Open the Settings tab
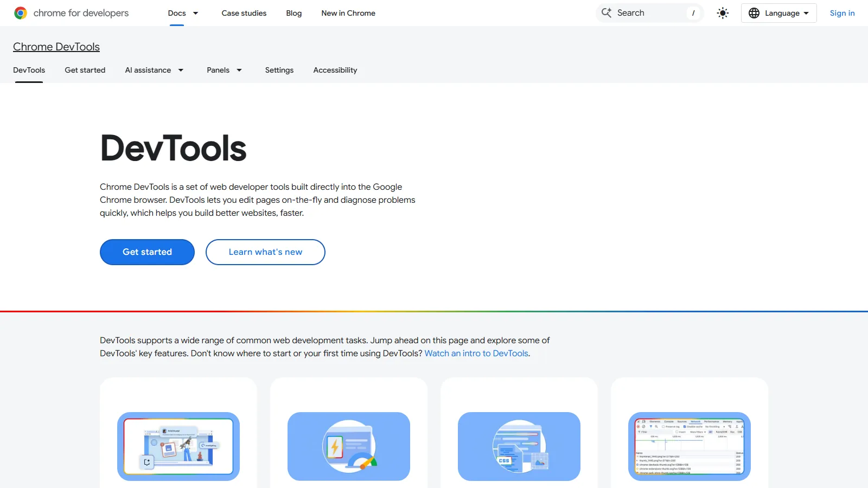This screenshot has height=488, width=868. pyautogui.click(x=279, y=70)
